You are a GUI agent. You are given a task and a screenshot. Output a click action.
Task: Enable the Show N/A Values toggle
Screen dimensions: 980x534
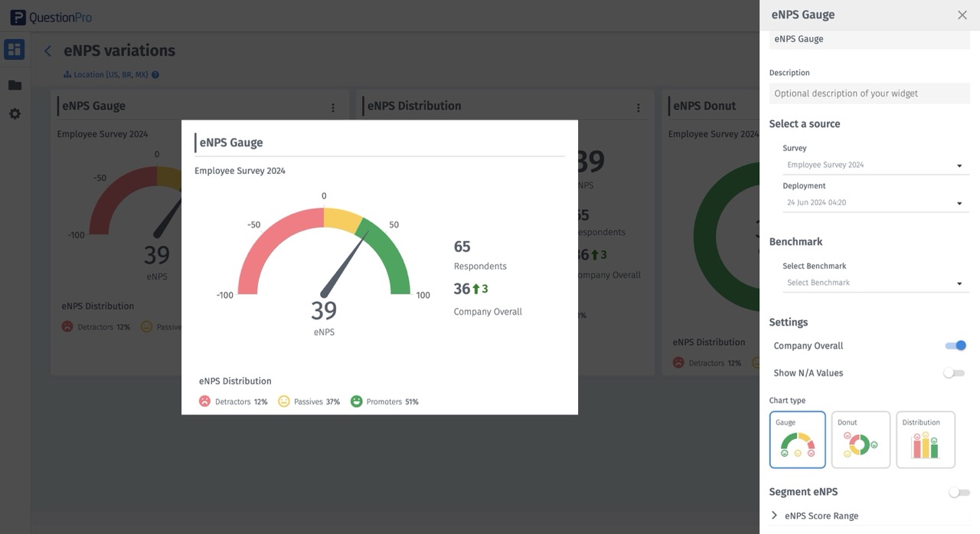point(953,373)
